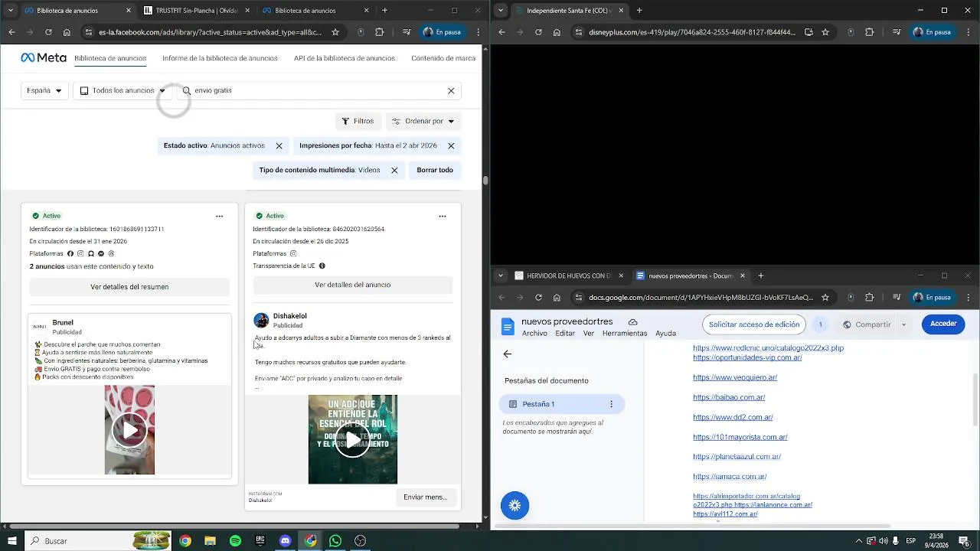Open Google Docs home via the Docs logo
The image size is (980, 551).
tap(508, 327)
